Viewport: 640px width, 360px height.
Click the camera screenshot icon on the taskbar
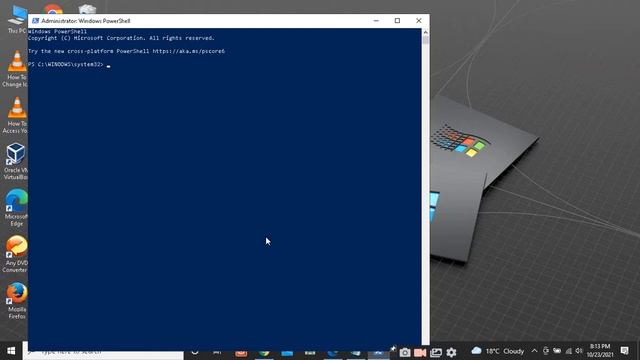coord(404,352)
